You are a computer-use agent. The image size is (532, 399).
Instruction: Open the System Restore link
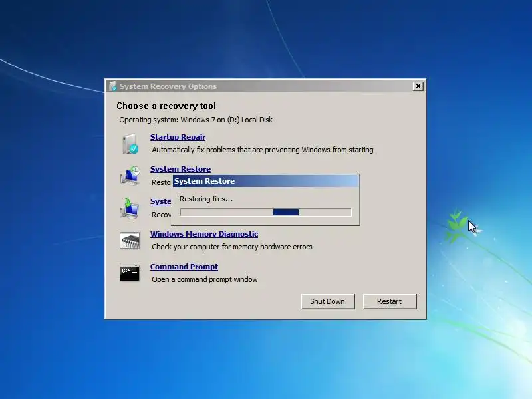click(x=180, y=169)
